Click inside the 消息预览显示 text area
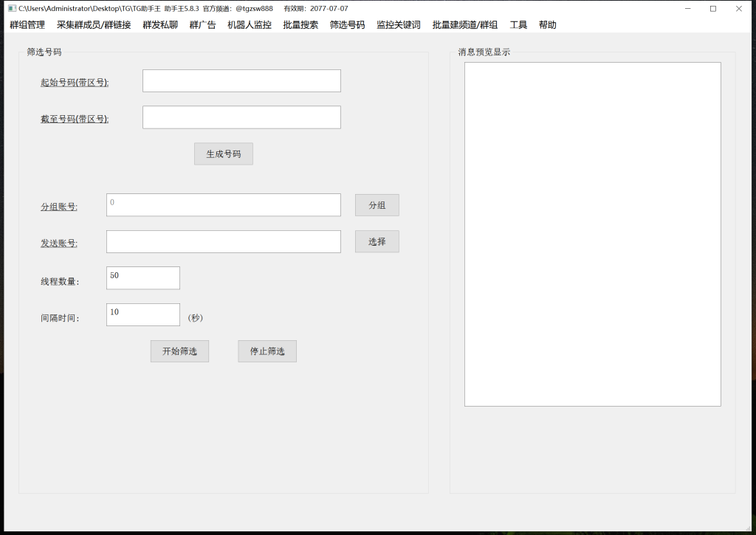The width and height of the screenshot is (756, 535). point(593,234)
